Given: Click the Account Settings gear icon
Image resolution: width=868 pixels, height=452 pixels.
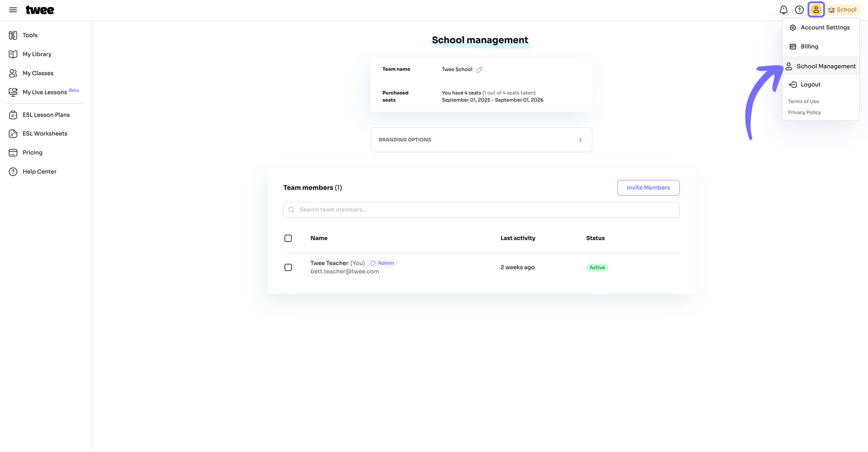Looking at the screenshot, I should [793, 28].
